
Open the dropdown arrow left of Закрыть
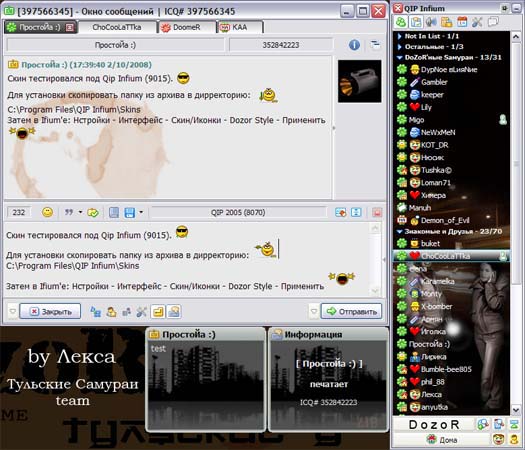(x=12, y=311)
